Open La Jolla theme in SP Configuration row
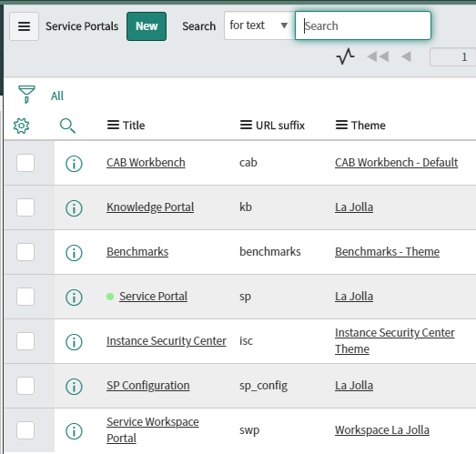The height and width of the screenshot is (454, 476). click(354, 386)
